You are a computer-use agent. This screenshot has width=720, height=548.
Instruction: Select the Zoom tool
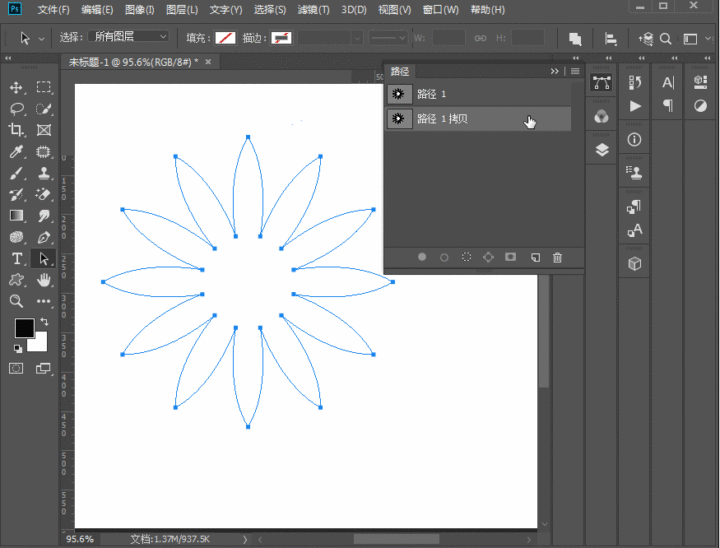(17, 301)
